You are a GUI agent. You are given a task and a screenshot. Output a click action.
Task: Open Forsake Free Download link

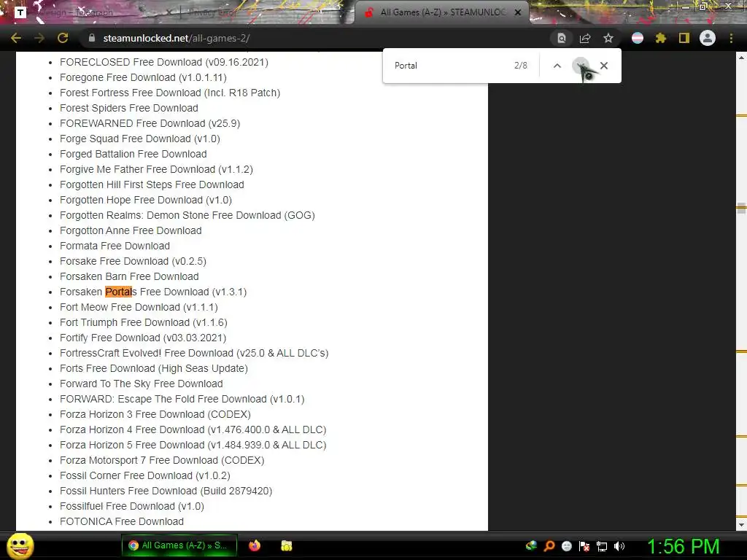133,261
